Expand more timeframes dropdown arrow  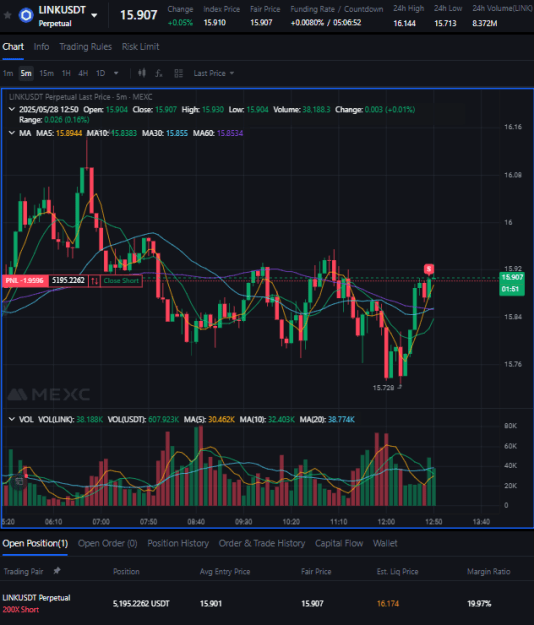pyautogui.click(x=116, y=73)
